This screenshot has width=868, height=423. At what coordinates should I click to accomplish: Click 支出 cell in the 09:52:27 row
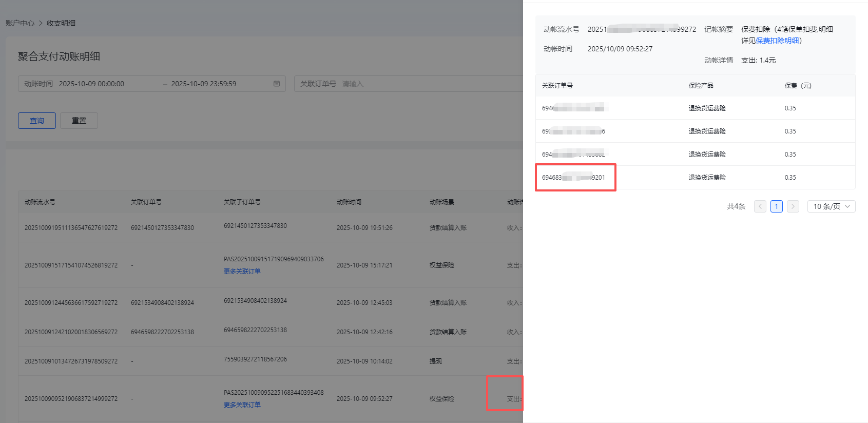(514, 398)
